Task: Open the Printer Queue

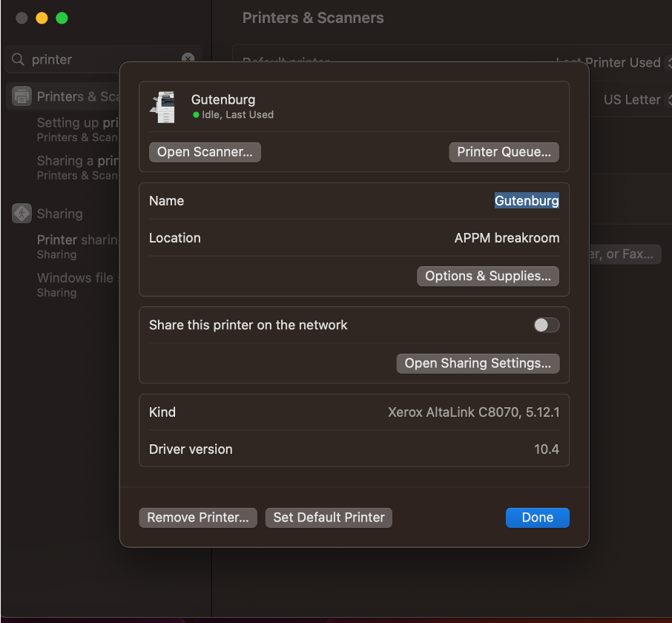Action: 504,152
